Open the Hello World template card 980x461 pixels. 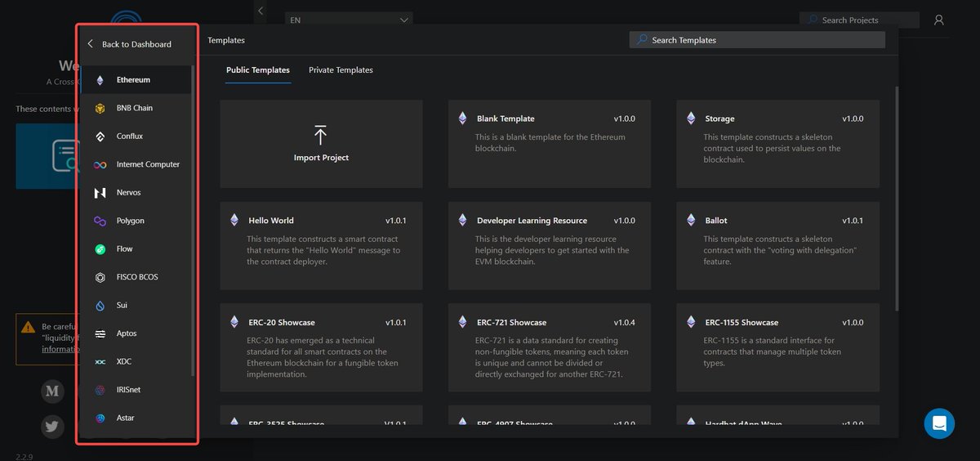[x=321, y=246]
